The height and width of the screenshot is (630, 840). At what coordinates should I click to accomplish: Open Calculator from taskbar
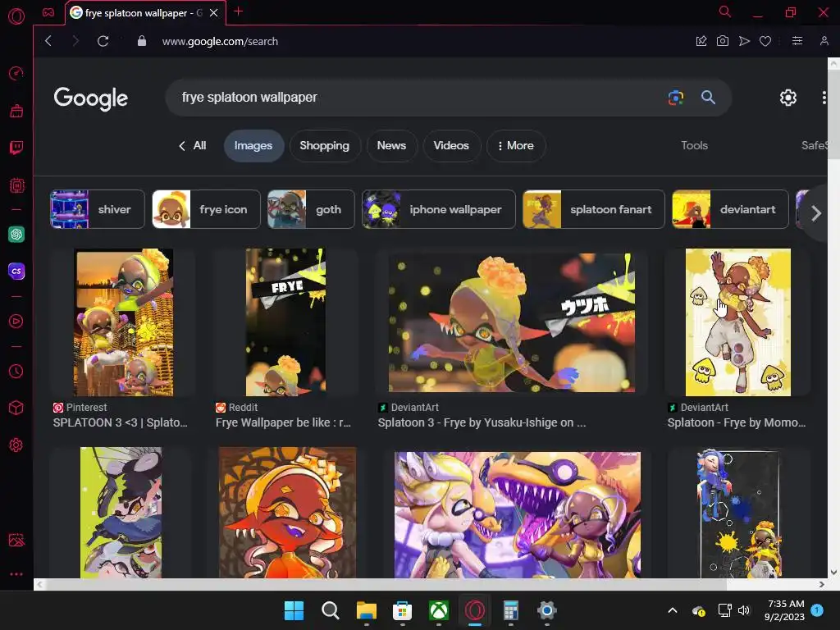point(510,610)
